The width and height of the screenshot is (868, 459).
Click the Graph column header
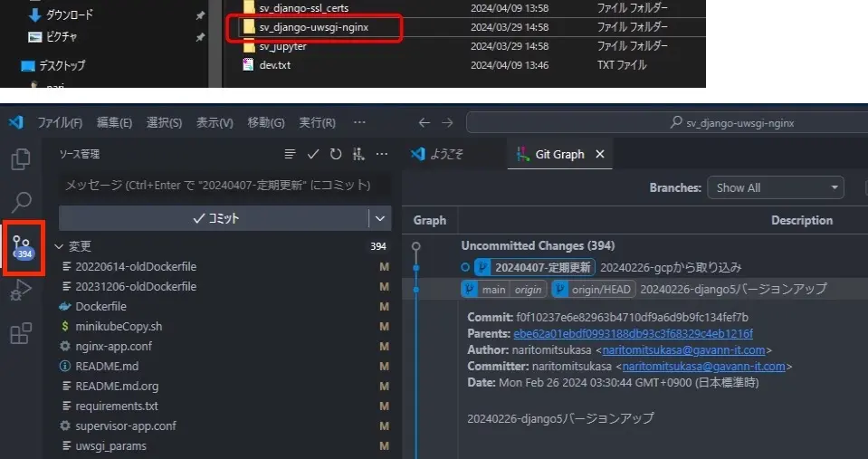click(x=430, y=220)
